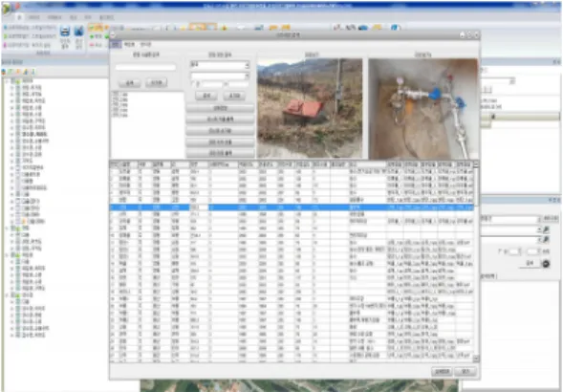563x392 pixels.
Task: Click the blue globe icon in toolbar
Action: click(396, 28)
